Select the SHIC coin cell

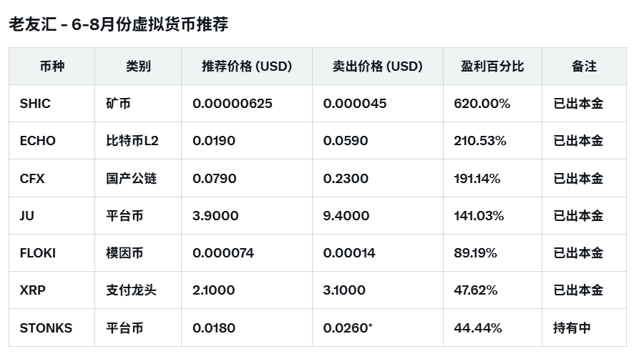(36, 104)
